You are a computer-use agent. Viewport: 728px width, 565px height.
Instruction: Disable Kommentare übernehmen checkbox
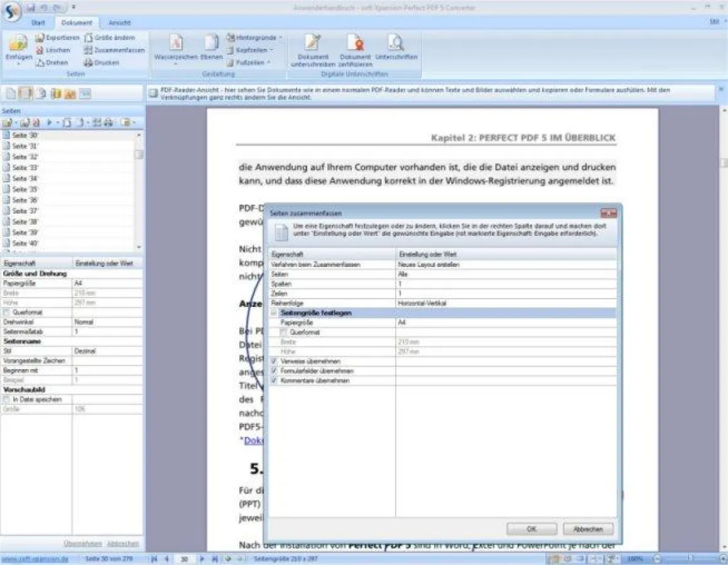click(274, 380)
